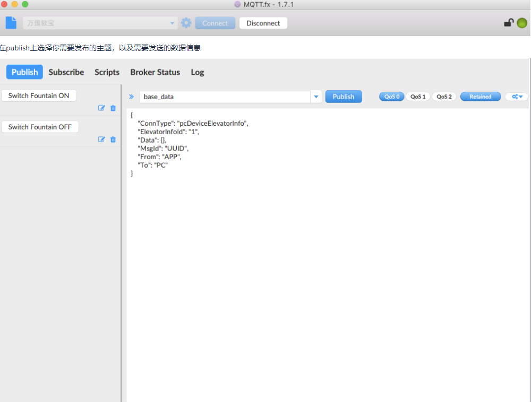The height and width of the screenshot is (402, 532).
Task: Click the Disconnect button
Action: coord(263,23)
